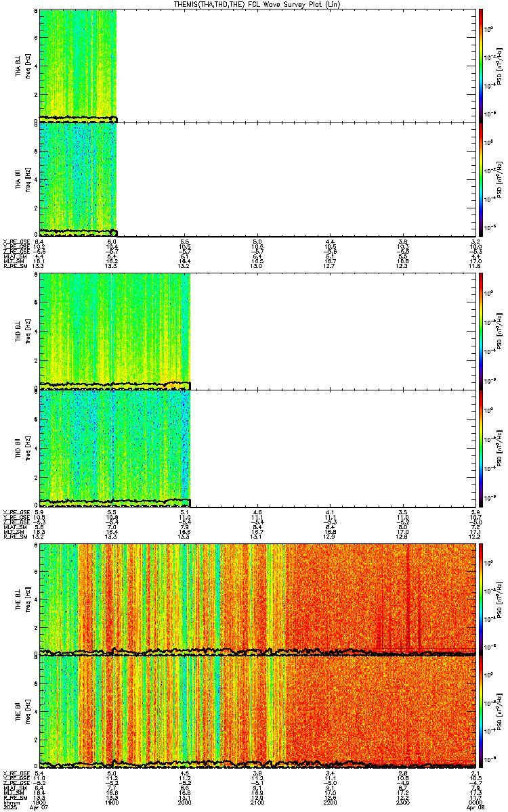Click the 'THA BL freq [Hz]' axis label
This screenshot has width=508, height=812.
pos(22,66)
